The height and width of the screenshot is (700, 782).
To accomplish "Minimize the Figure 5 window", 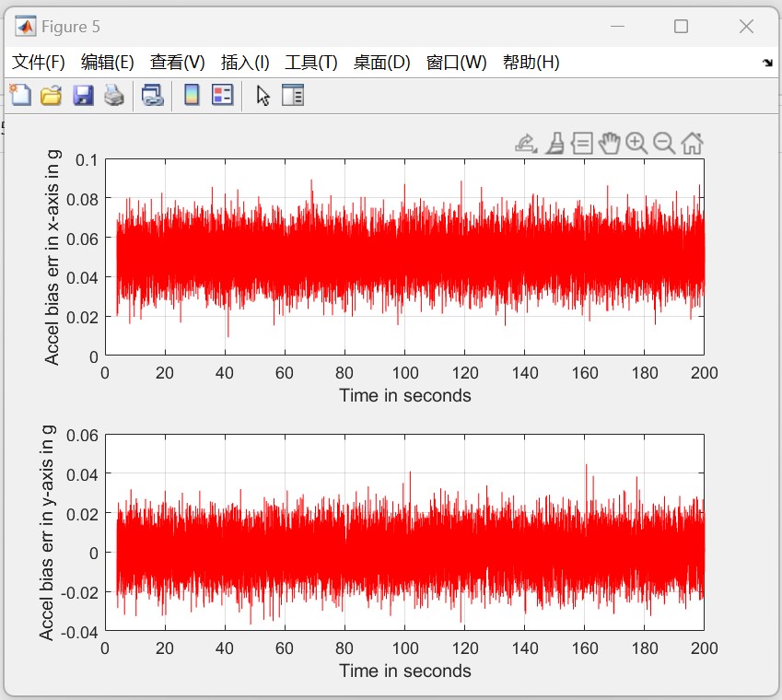I will click(617, 26).
